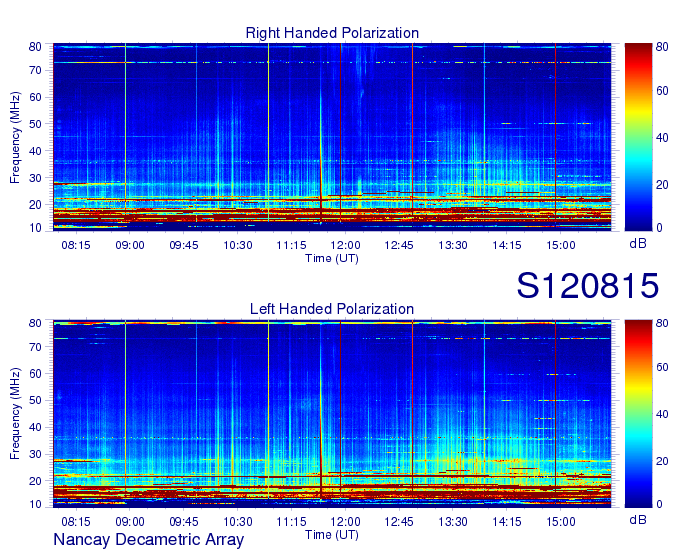Click 'Frequency (MHz)' axis label of Left Handed plot
The width and height of the screenshot is (680, 552).
pyautogui.click(x=15, y=414)
